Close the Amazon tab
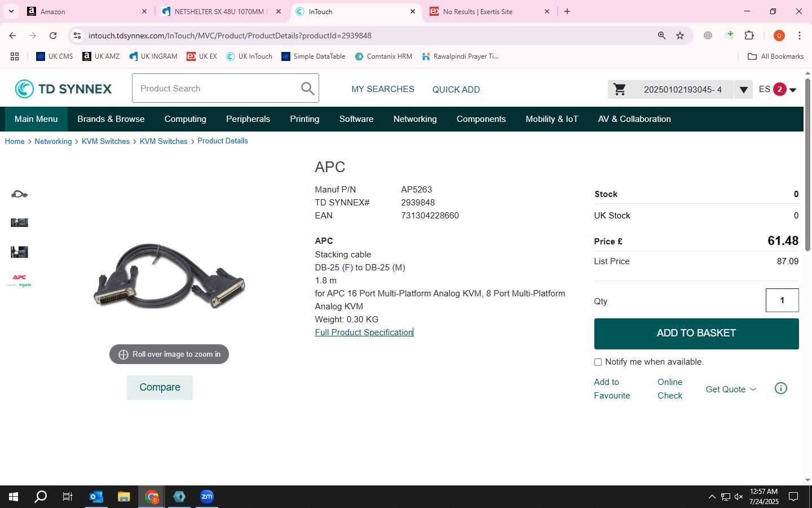The image size is (812, 508). coord(144,11)
